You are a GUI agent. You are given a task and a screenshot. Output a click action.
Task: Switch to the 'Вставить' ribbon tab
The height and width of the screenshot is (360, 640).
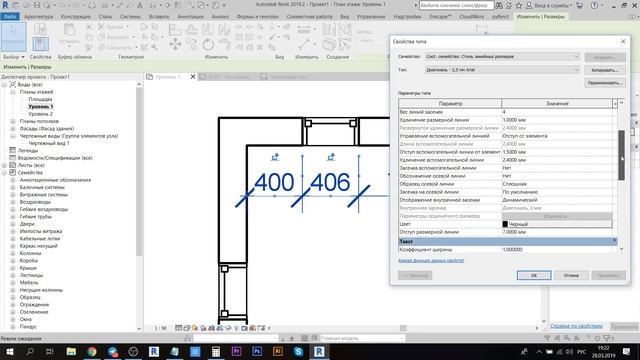point(159,17)
